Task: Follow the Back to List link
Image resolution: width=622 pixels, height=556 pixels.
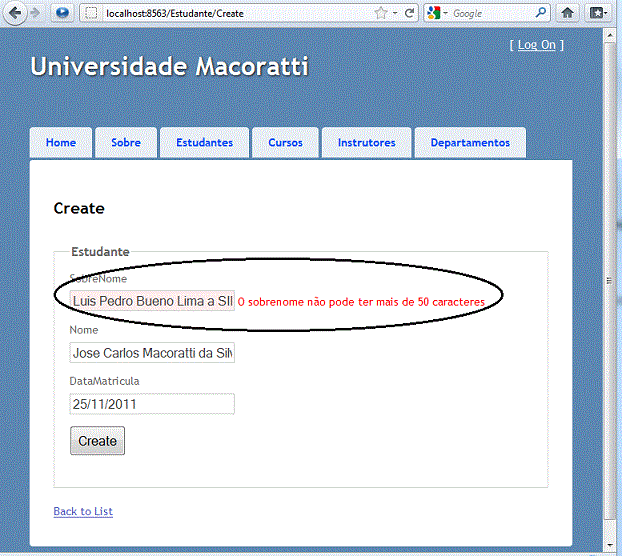Action: [83, 511]
